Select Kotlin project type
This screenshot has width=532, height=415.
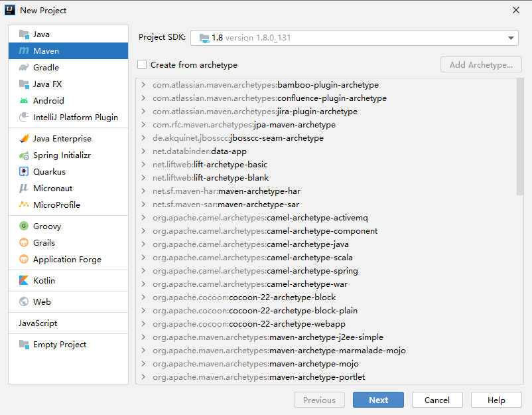68,280
